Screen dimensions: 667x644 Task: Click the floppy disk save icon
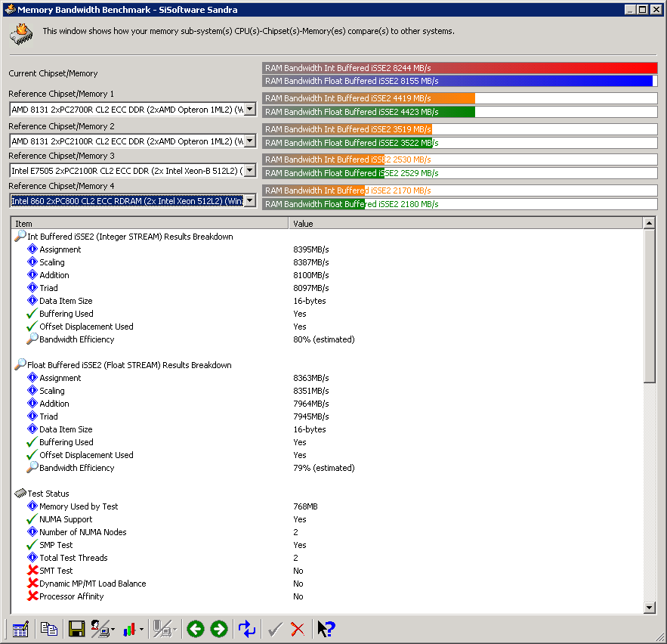[76, 629]
